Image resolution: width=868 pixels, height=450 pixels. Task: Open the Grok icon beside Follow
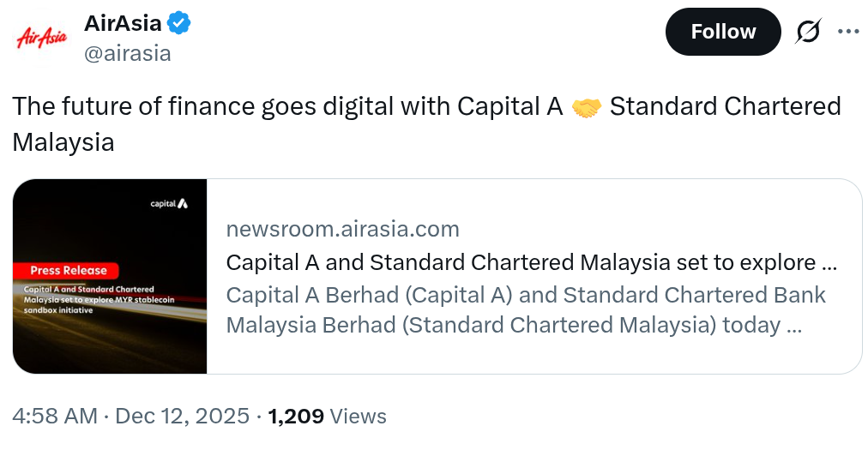pyautogui.click(x=808, y=32)
